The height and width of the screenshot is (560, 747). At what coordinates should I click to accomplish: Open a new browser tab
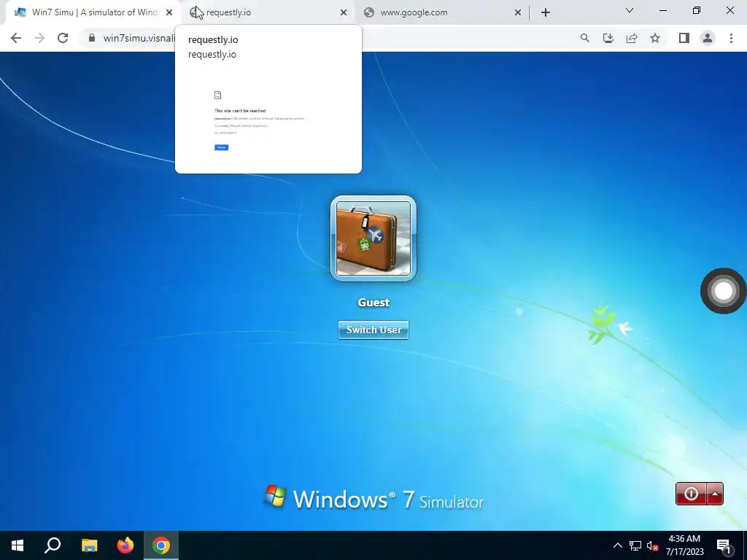pos(546,13)
